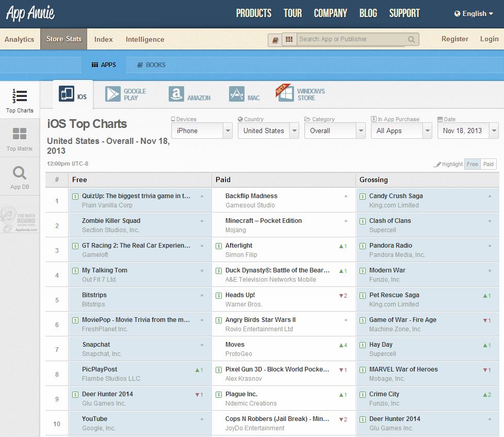Open the Top Charts sidebar icon

click(20, 96)
